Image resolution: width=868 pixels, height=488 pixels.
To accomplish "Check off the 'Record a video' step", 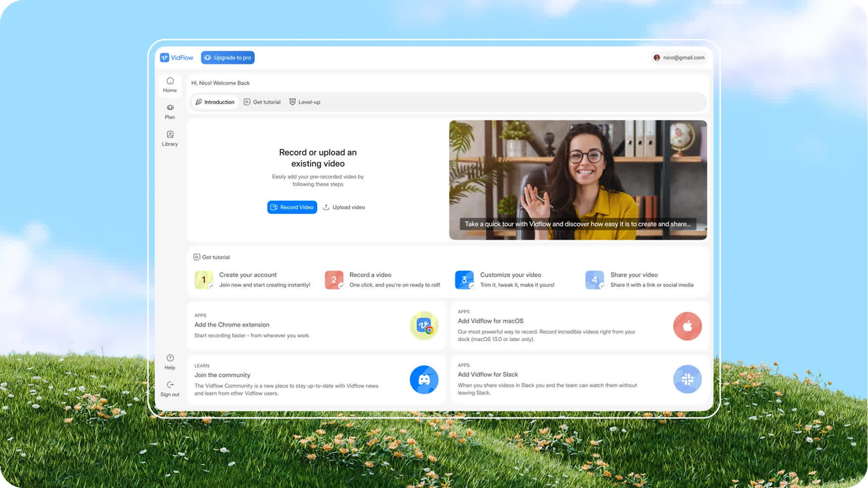I will click(342, 286).
